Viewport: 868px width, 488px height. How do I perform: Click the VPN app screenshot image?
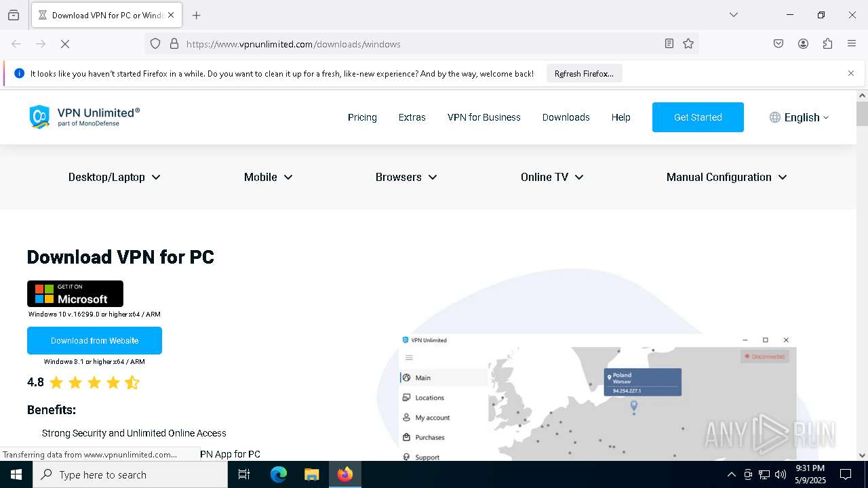click(x=598, y=396)
